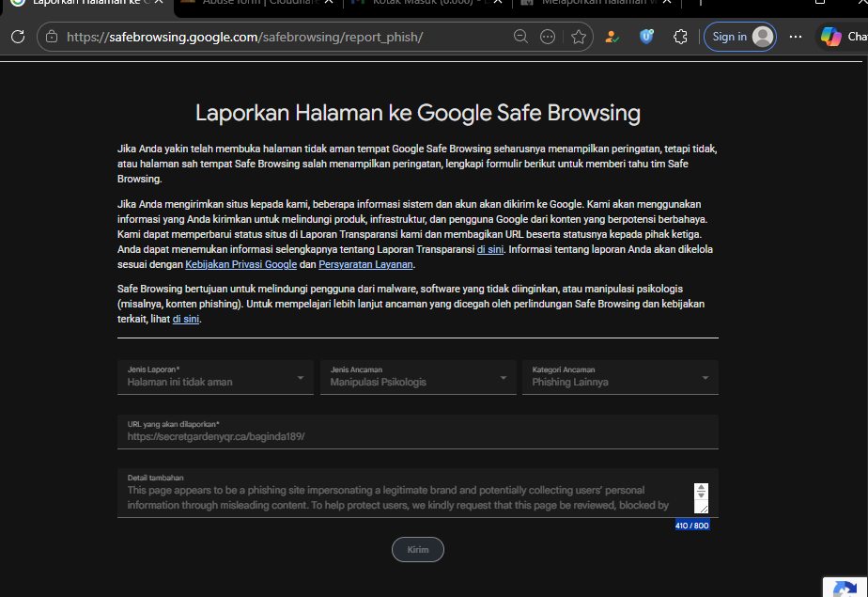
Task: Open the Jenis Ancaman dropdown
Action: (418, 377)
